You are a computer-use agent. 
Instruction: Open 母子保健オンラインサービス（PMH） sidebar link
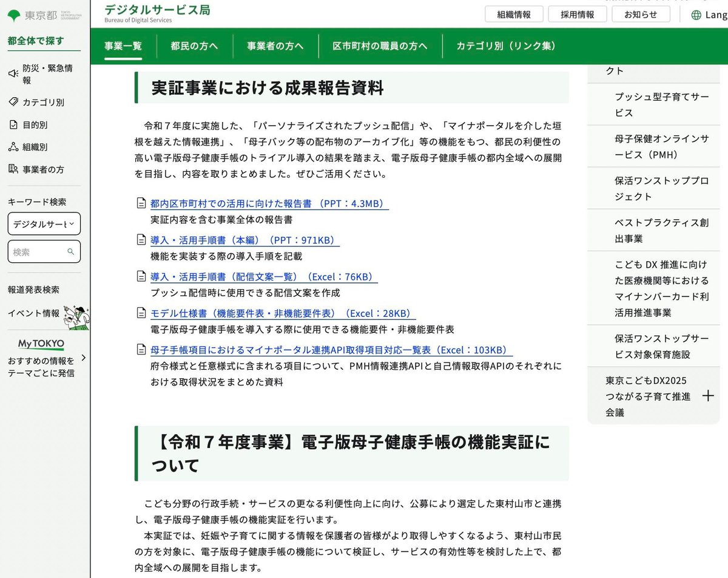tap(662, 146)
